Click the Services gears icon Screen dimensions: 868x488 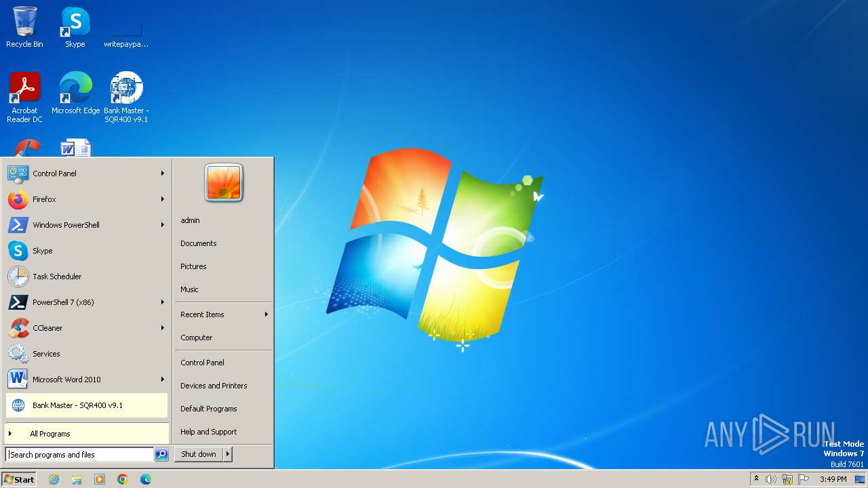click(18, 354)
